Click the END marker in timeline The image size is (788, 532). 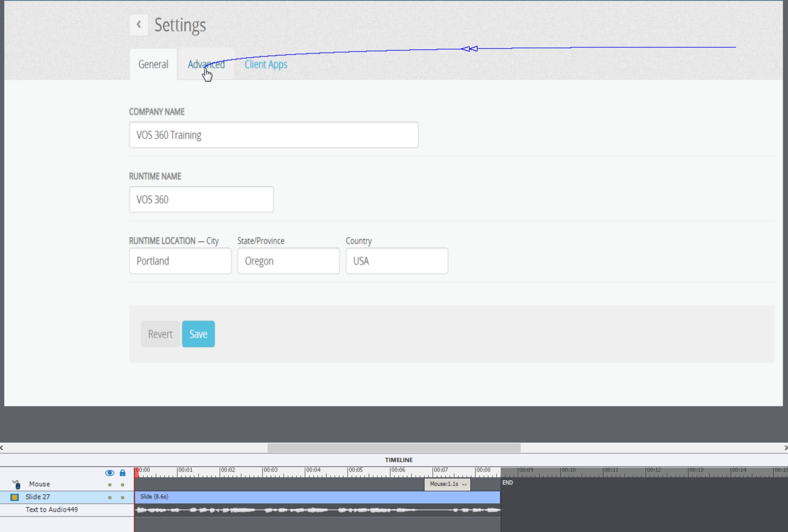click(508, 483)
